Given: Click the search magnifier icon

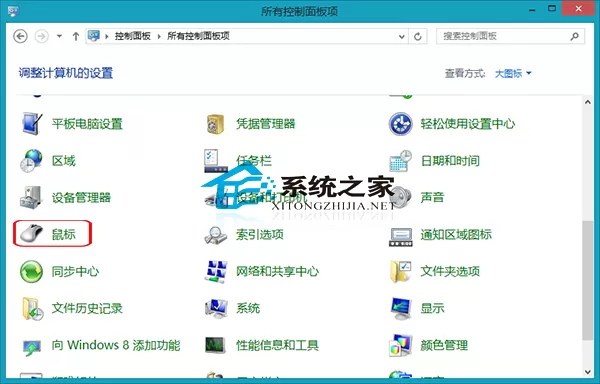Looking at the screenshot, I should [574, 36].
